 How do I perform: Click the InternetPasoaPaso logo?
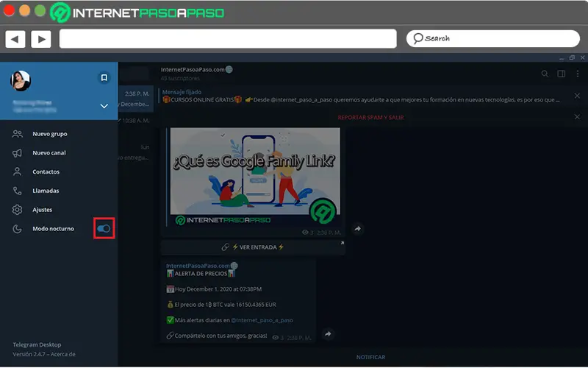(137, 13)
